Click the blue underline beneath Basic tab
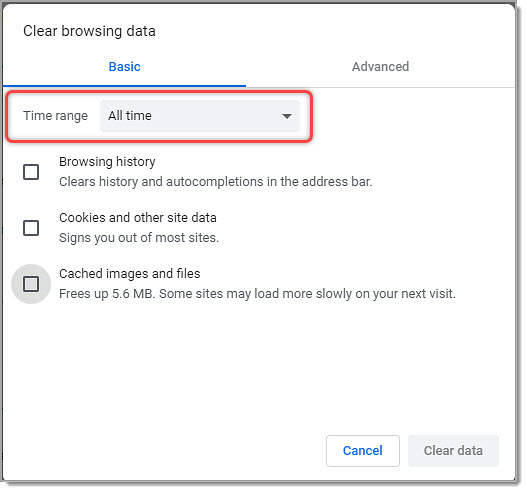Viewport: 527px width, 492px height. click(124, 86)
